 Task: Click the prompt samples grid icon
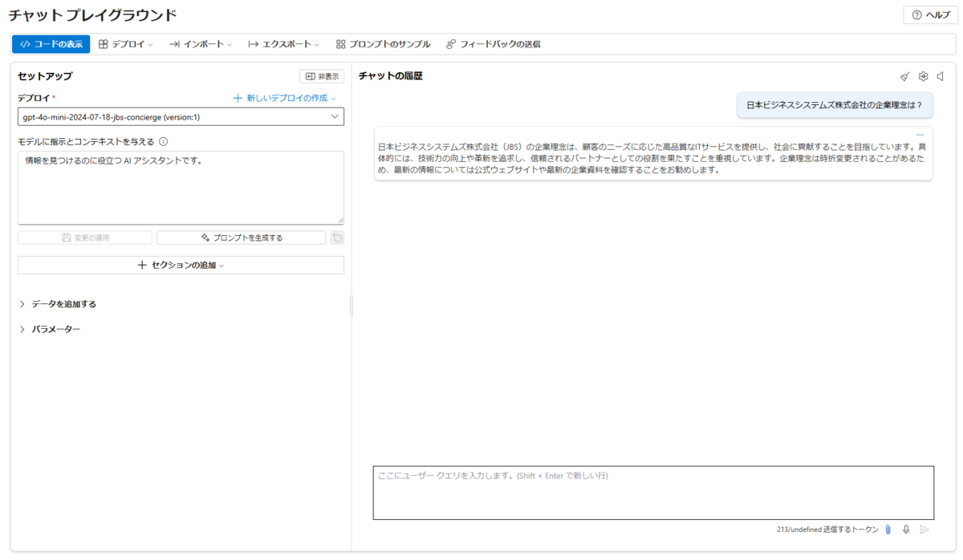click(341, 44)
